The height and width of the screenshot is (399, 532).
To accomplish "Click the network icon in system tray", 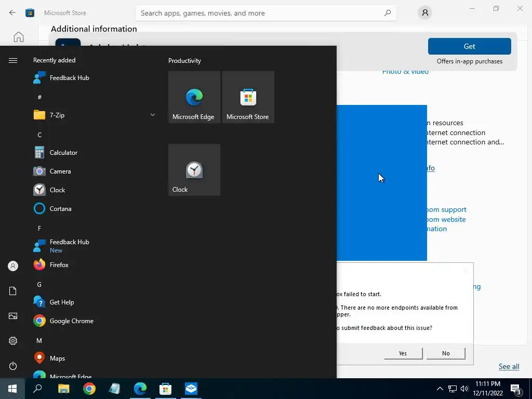I will [453, 389].
